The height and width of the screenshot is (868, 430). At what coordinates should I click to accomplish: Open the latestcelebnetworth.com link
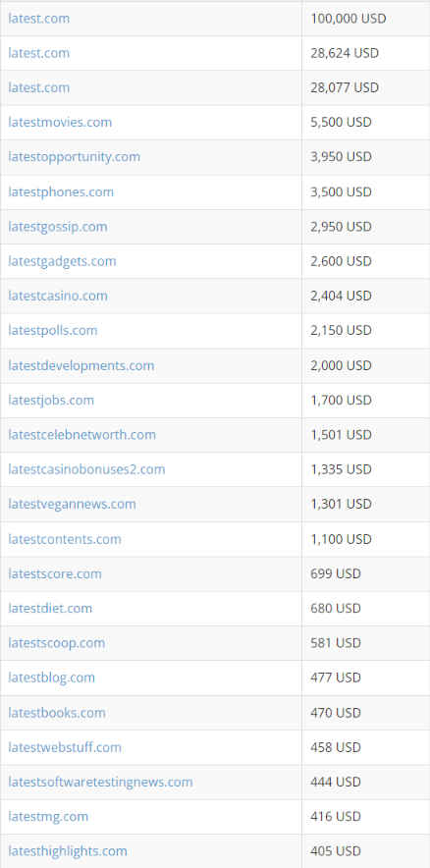[x=81, y=435]
